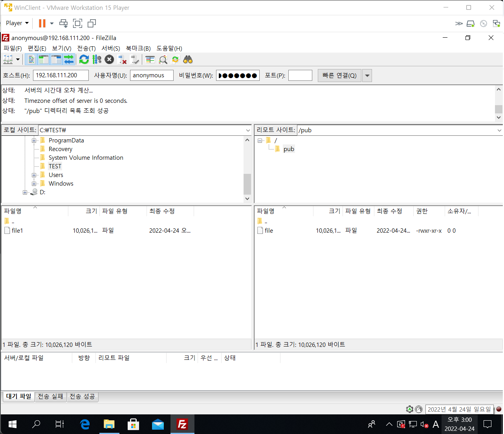Sort local files by 파일 유형 column
The width and height of the screenshot is (504, 434).
click(123, 211)
